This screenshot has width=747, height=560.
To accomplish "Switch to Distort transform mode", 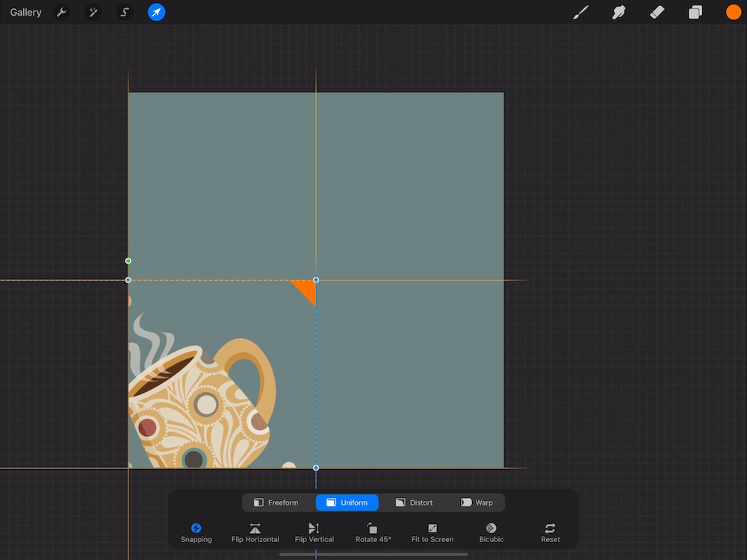I will point(414,503).
